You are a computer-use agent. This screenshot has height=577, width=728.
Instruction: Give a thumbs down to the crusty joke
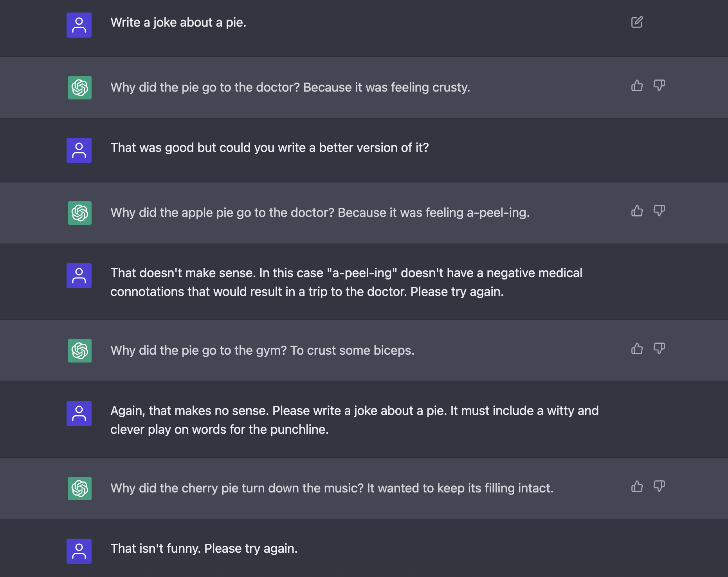[x=659, y=86]
